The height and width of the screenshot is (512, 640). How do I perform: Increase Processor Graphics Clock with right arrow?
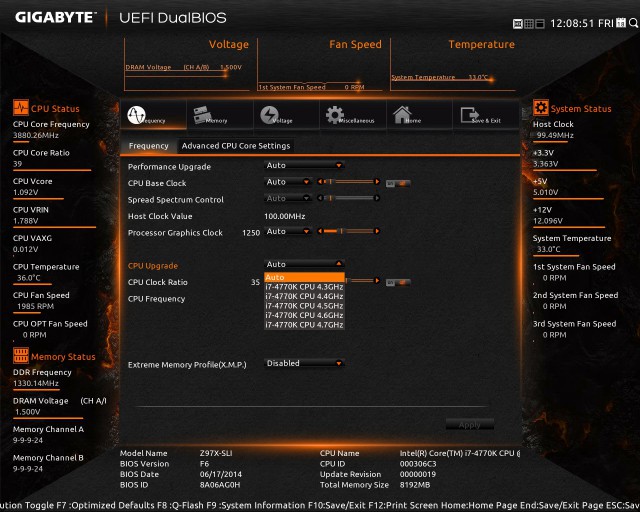coord(377,231)
